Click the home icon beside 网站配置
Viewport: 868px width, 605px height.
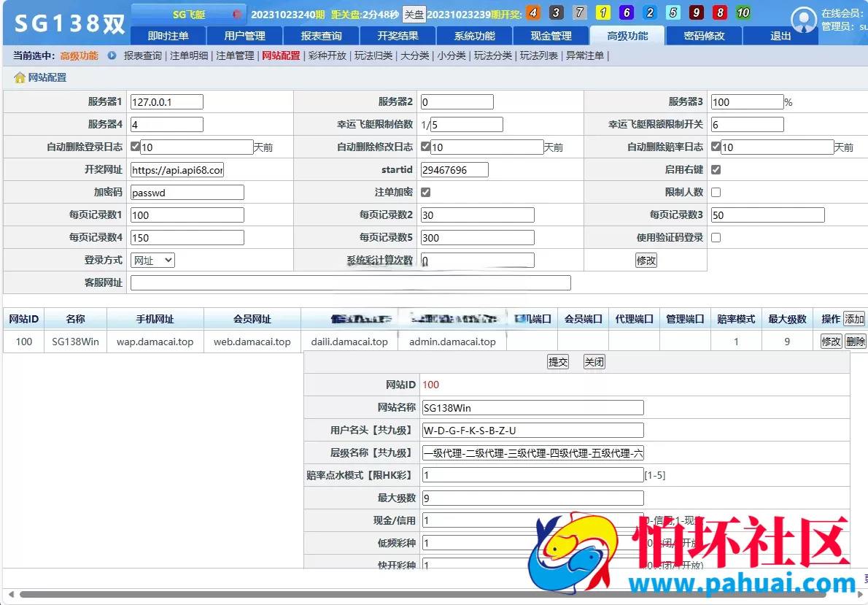(20, 77)
